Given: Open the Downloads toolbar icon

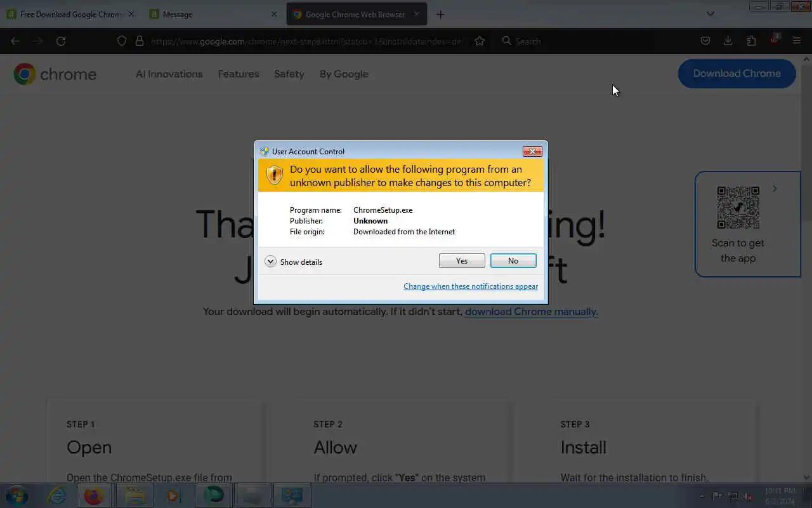Looking at the screenshot, I should (728, 41).
